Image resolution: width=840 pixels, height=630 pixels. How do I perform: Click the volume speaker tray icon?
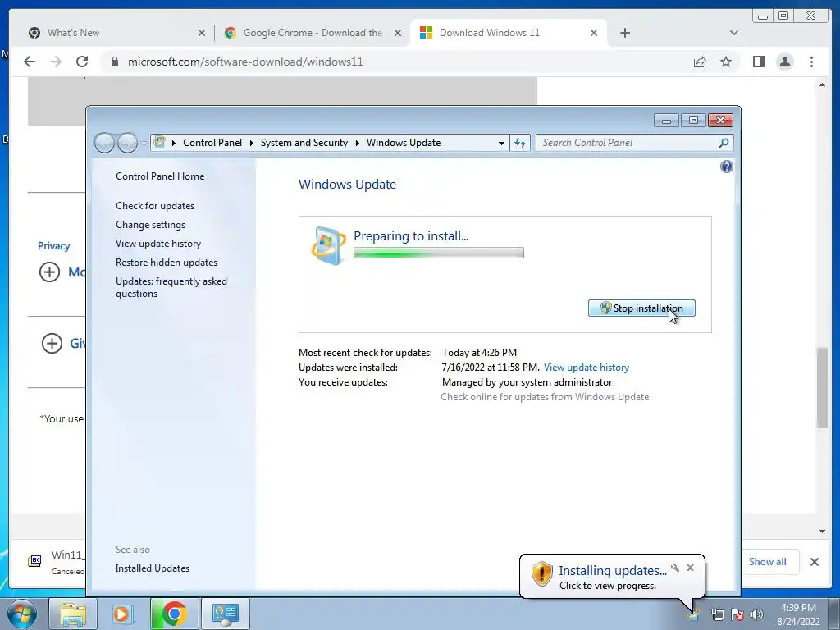pos(757,614)
